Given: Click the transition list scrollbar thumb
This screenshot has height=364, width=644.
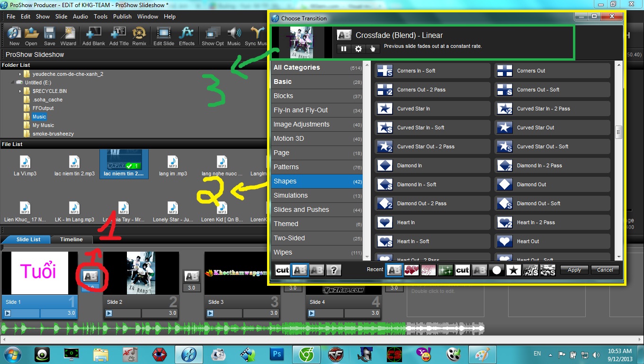Looking at the screenshot, I should click(618, 133).
